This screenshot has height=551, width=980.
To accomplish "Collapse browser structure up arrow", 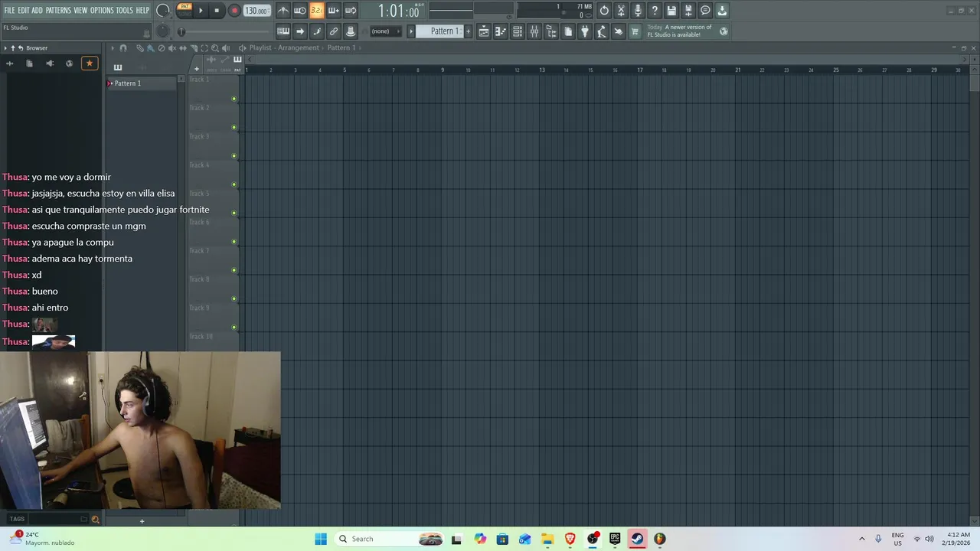I will click(x=13, y=48).
